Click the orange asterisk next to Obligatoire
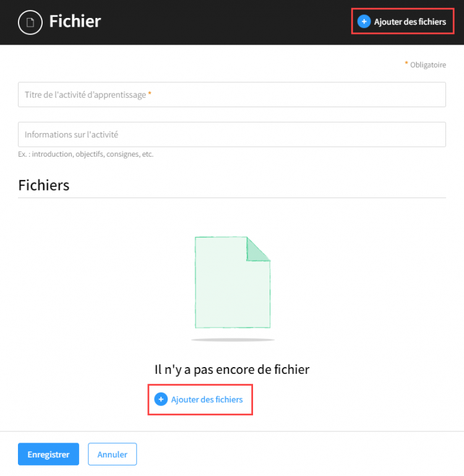Screen dimensions: 464x476 (406, 63)
